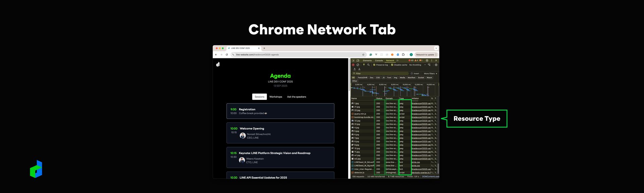Open the Welcome Opening session card
The height and width of the screenshot is (193, 644).
(280, 133)
